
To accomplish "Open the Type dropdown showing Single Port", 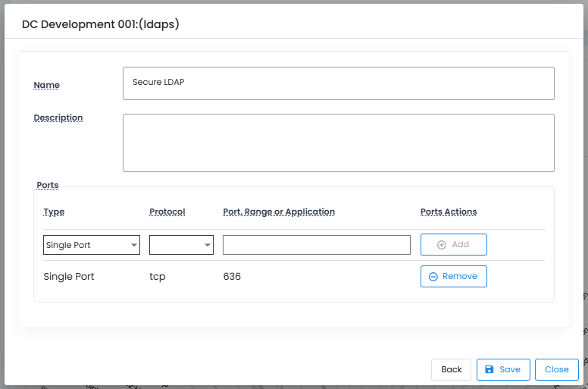I will [92, 245].
